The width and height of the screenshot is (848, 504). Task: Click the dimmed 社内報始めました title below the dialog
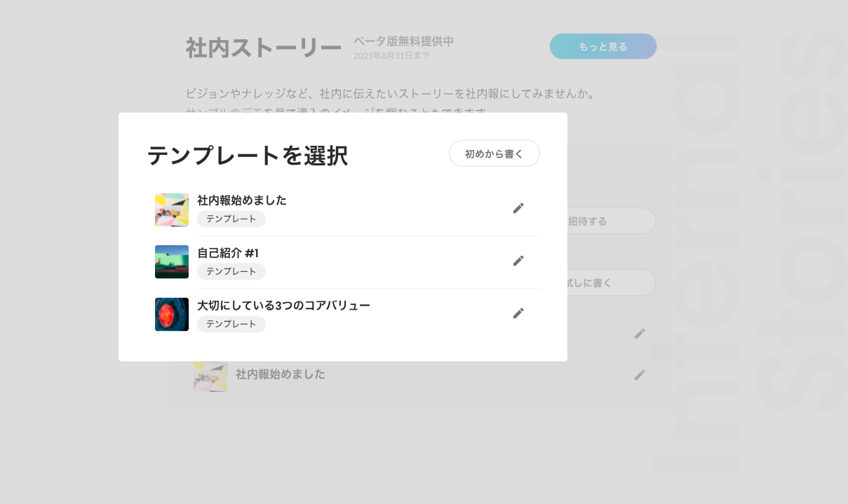point(281,374)
